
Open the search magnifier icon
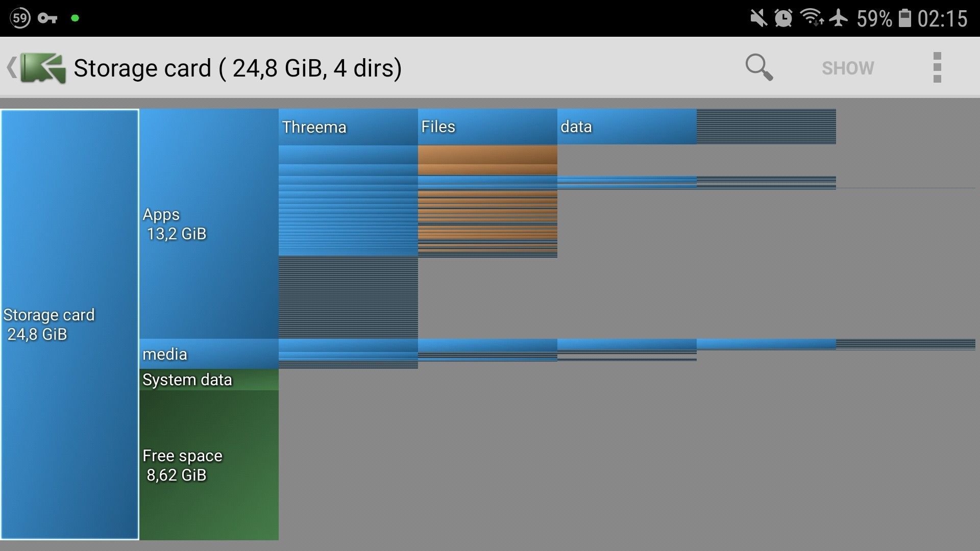[x=759, y=67]
